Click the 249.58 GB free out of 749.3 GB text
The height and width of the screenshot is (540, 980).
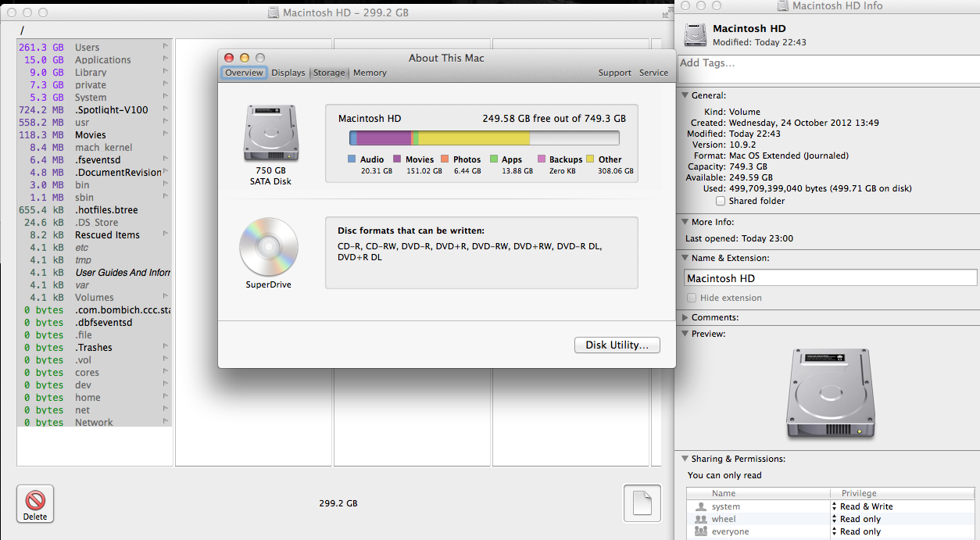554,118
